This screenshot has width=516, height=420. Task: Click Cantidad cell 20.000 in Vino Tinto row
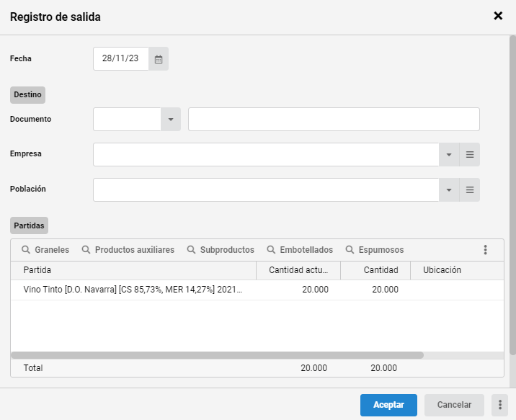pyautogui.click(x=385, y=290)
